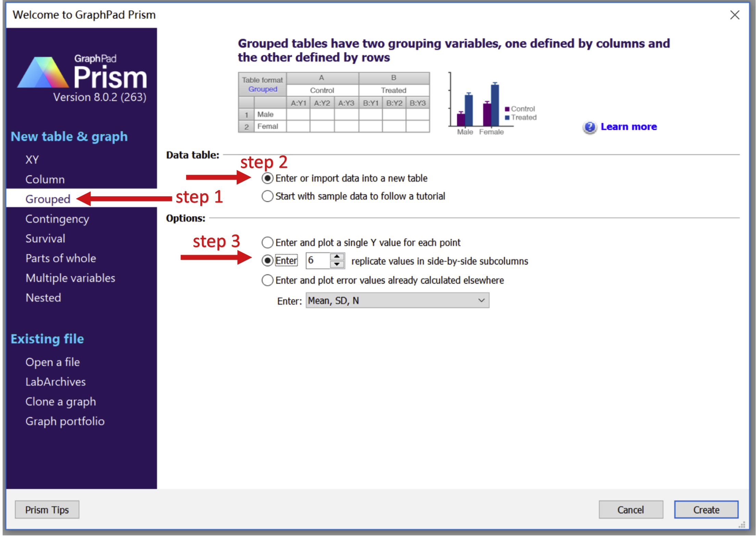This screenshot has width=756, height=536.
Task: Open the Multiple variables table option
Action: [x=70, y=278]
